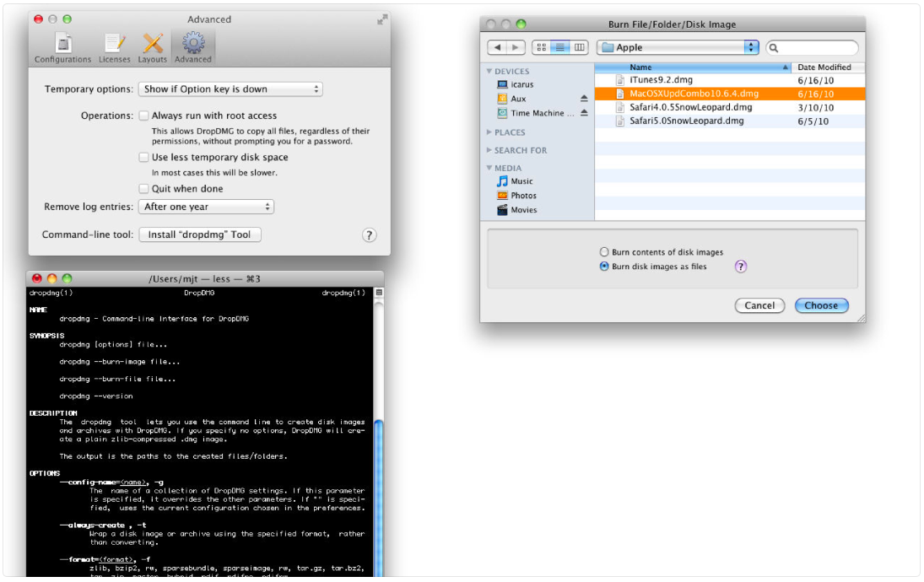The width and height of the screenshot is (924, 582).
Task: Click the search field in Burn dialog
Action: click(812, 48)
